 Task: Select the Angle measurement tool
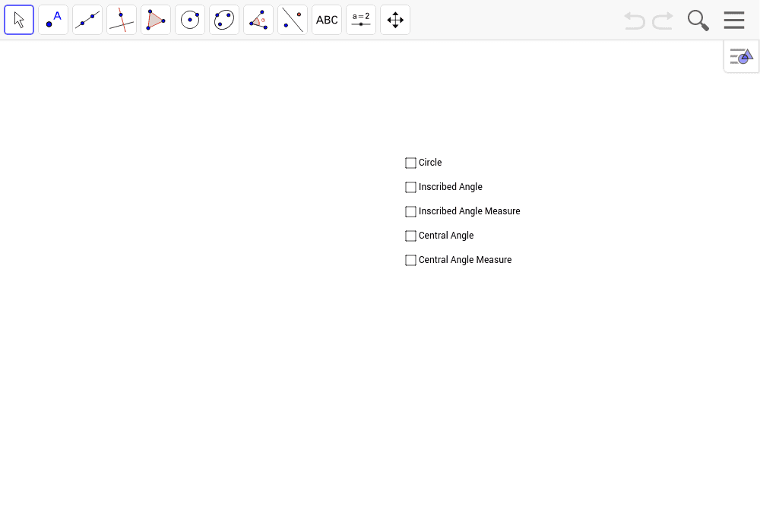coord(258,20)
